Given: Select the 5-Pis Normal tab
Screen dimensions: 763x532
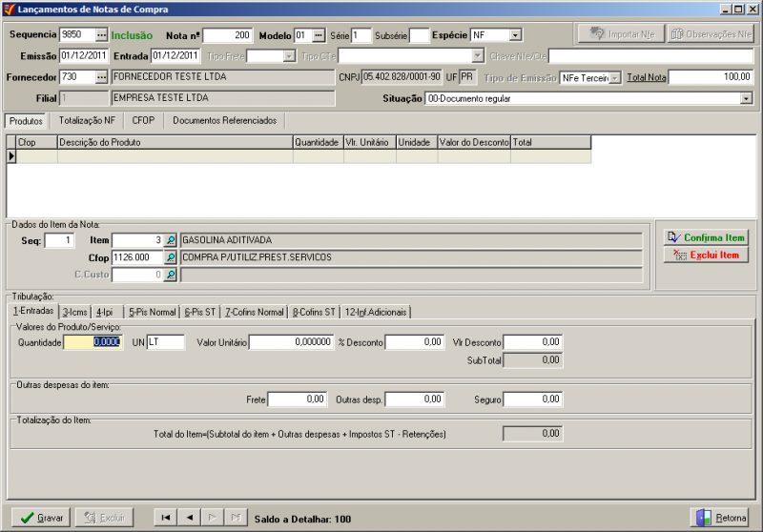Looking at the screenshot, I should 153,312.
